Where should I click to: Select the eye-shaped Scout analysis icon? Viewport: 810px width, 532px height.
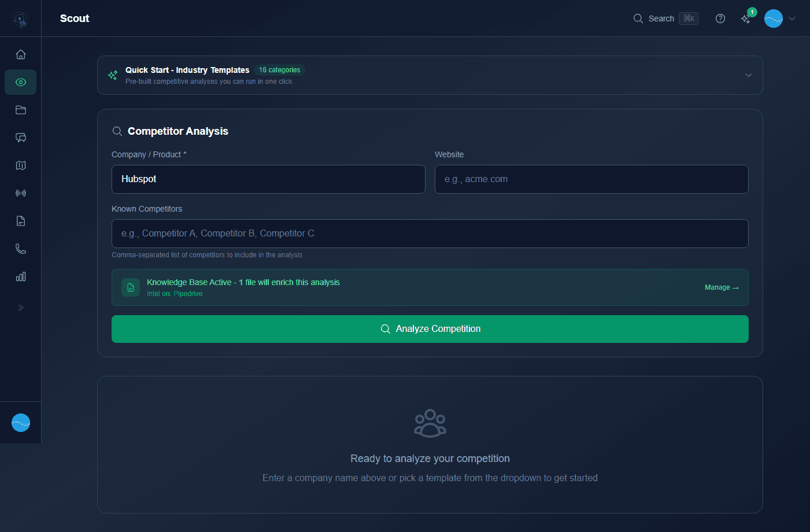pos(21,82)
